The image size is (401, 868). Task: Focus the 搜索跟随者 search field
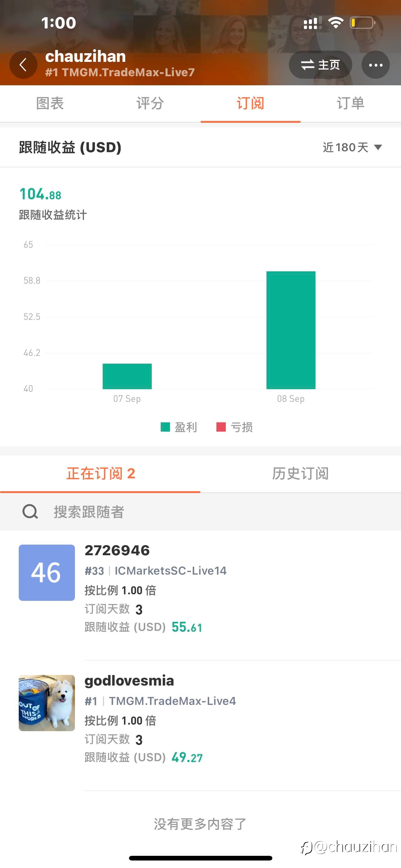[x=200, y=511]
